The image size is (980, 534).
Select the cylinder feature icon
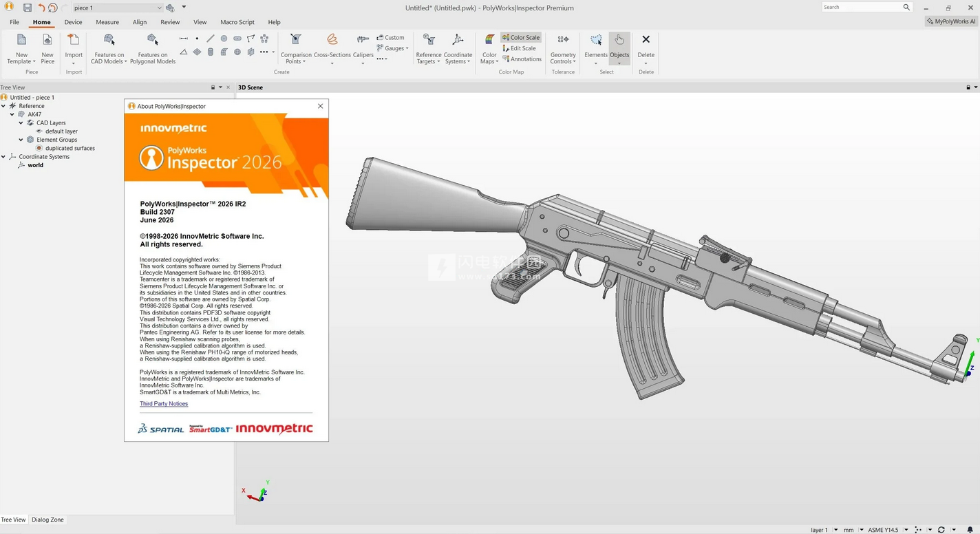click(211, 52)
